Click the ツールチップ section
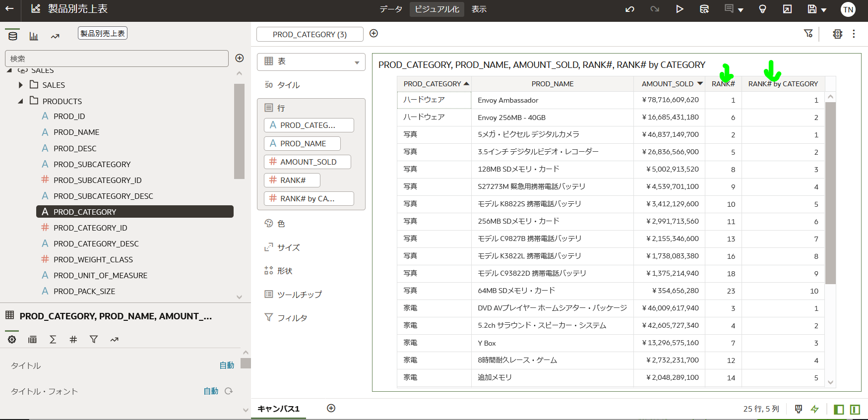This screenshot has height=420, width=868. [x=299, y=295]
